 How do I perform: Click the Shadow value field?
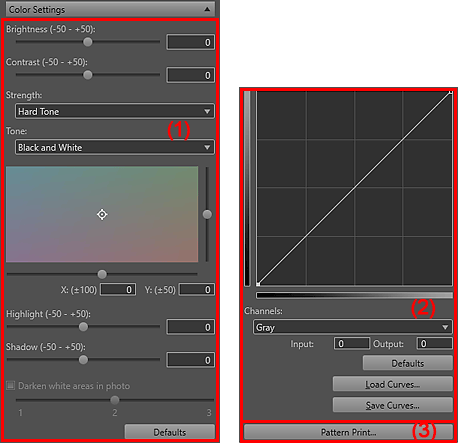[190, 360]
